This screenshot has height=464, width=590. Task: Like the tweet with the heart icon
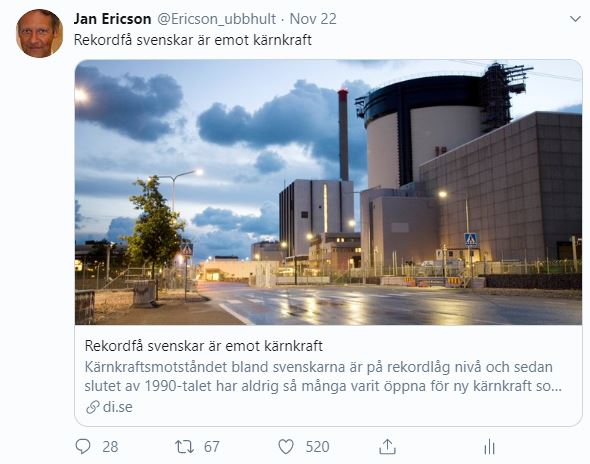[x=286, y=447]
